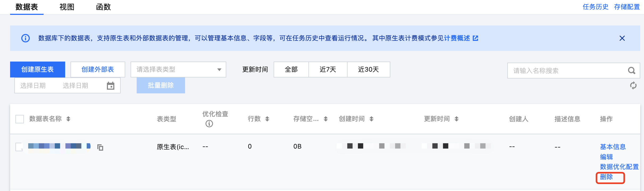Open the calendar icon in the date range picker
The height and width of the screenshot is (191, 644).
point(111,86)
